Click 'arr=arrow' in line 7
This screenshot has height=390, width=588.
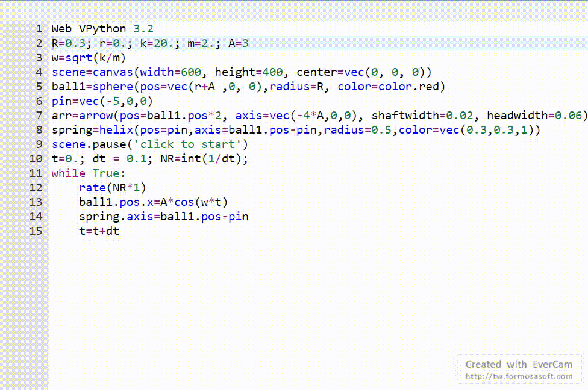(x=82, y=116)
